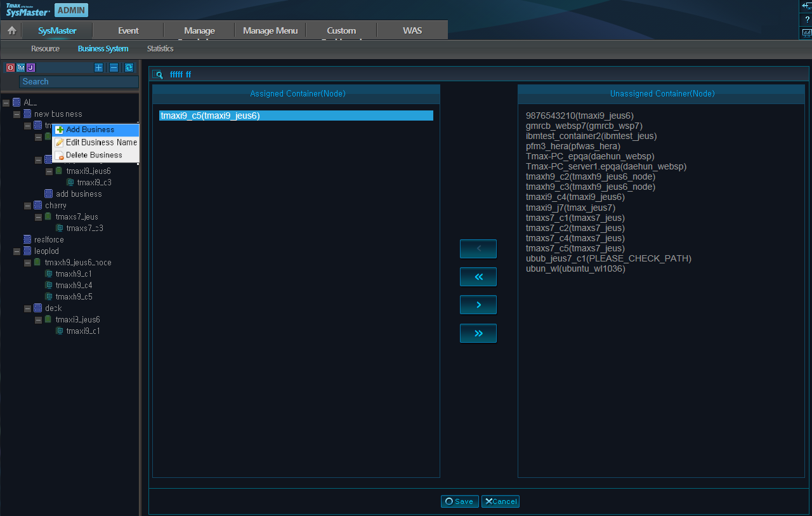
Task: Select assigned container tmaxi9_c5(tmaxi9_jeus6)
Action: [296, 116]
